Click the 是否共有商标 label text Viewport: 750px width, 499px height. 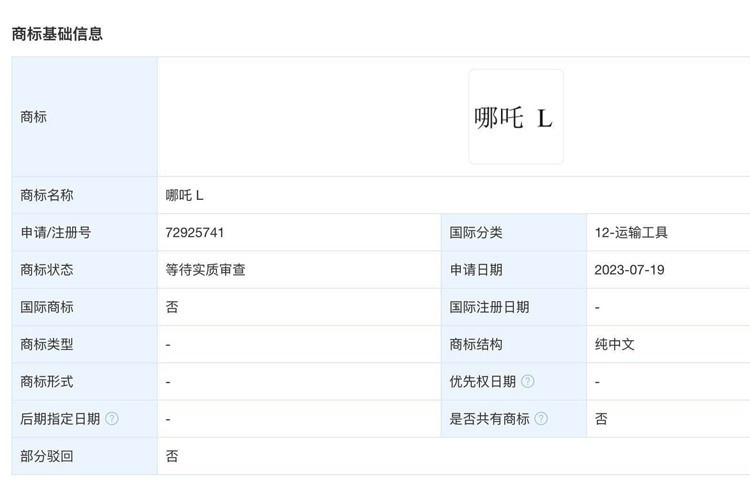tap(489, 419)
